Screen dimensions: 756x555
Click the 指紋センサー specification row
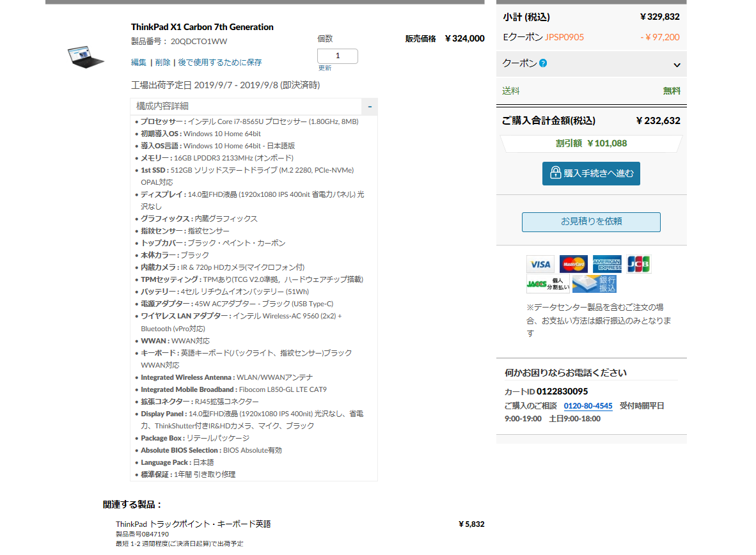coord(185,231)
